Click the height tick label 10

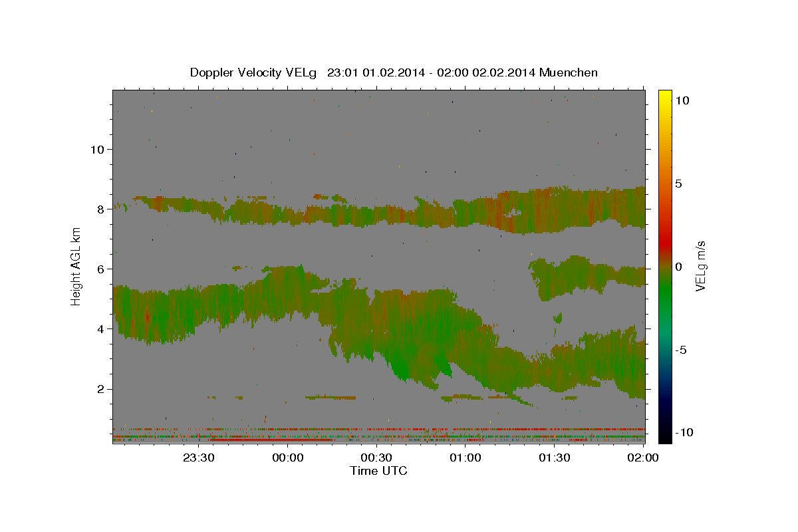click(x=96, y=149)
